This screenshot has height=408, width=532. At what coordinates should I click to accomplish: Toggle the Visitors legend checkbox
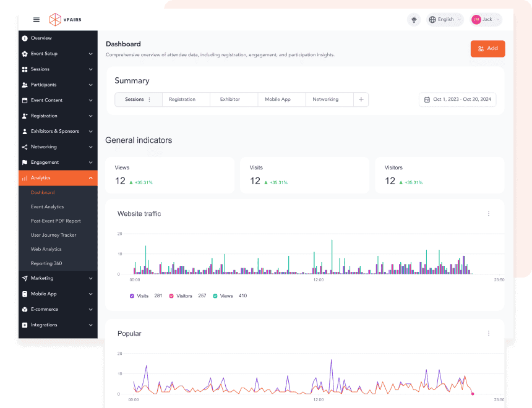click(x=171, y=296)
